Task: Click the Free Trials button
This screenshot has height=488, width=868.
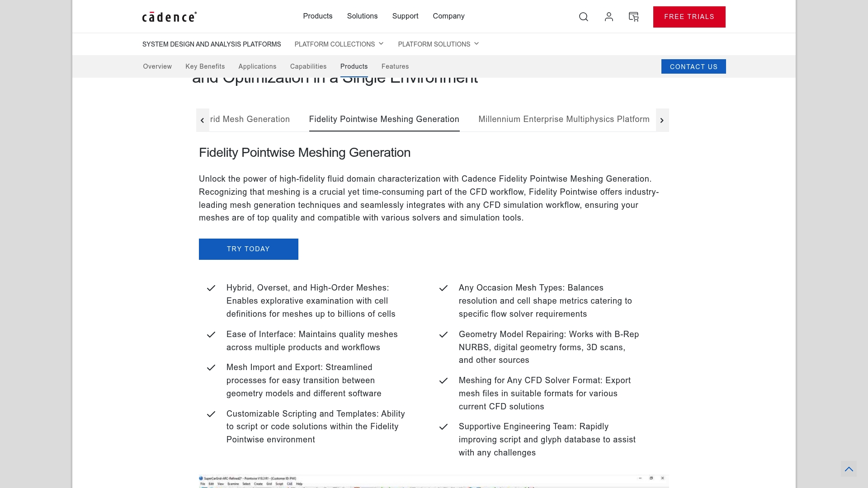Action: (x=689, y=17)
